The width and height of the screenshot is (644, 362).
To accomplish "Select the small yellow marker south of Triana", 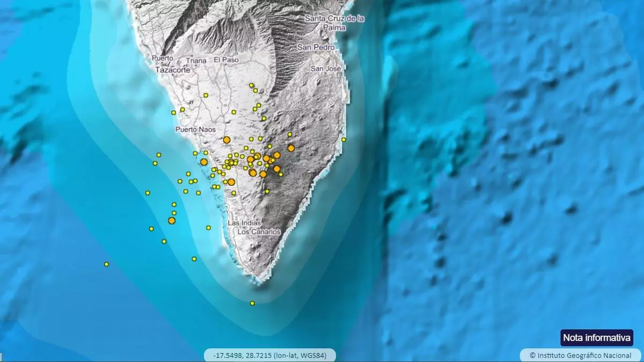I will coord(206,95).
